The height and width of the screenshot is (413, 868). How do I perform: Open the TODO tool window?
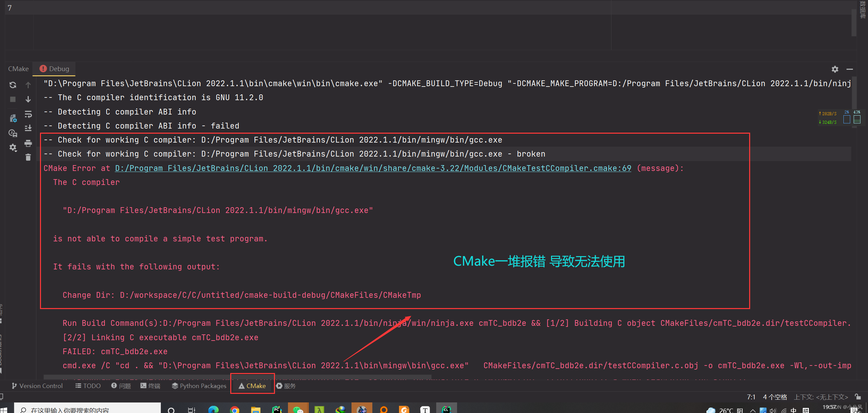[88, 386]
